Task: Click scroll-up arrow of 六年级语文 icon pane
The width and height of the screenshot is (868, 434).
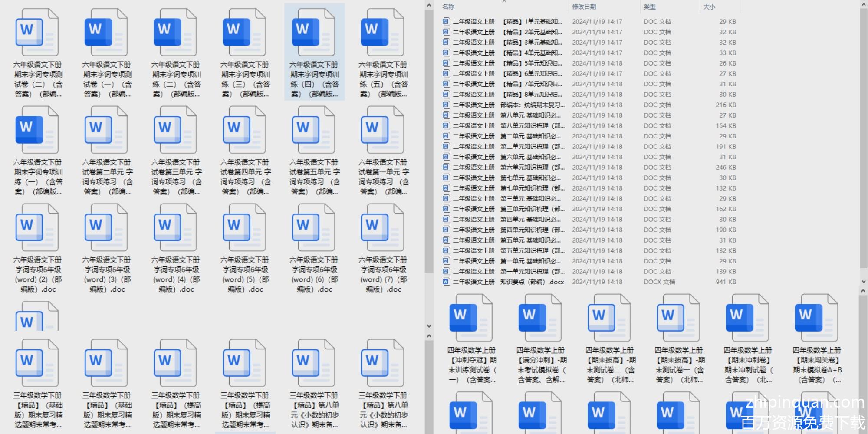Action: click(429, 5)
